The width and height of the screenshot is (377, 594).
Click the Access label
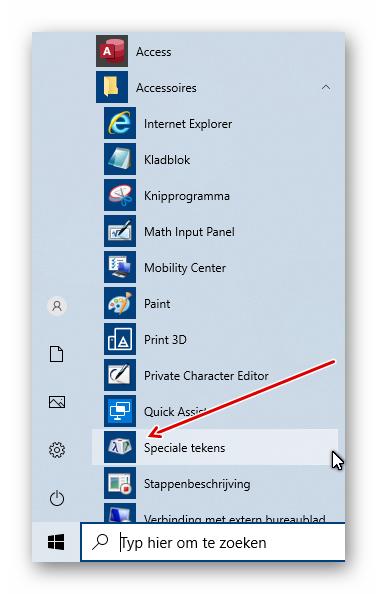coord(153,52)
